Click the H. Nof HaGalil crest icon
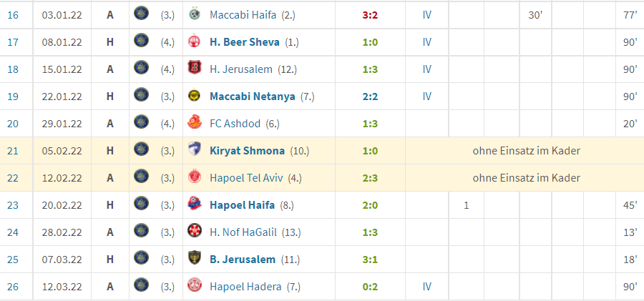This screenshot has height=301, width=644. pyautogui.click(x=193, y=232)
